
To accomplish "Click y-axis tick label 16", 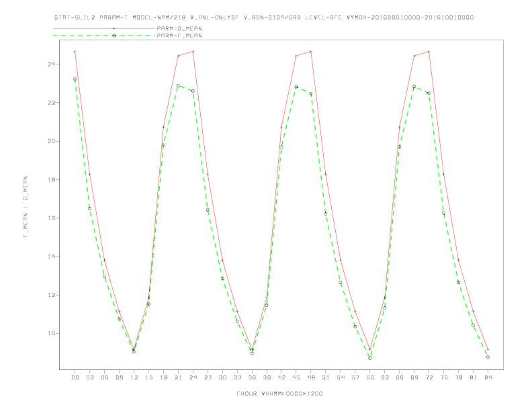I will click(52, 218).
